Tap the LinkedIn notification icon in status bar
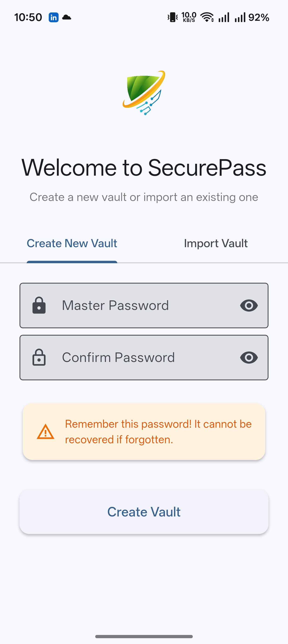 (53, 17)
